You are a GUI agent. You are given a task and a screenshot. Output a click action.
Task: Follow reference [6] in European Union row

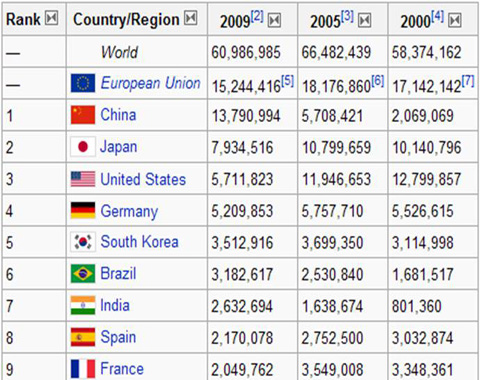tap(378, 81)
